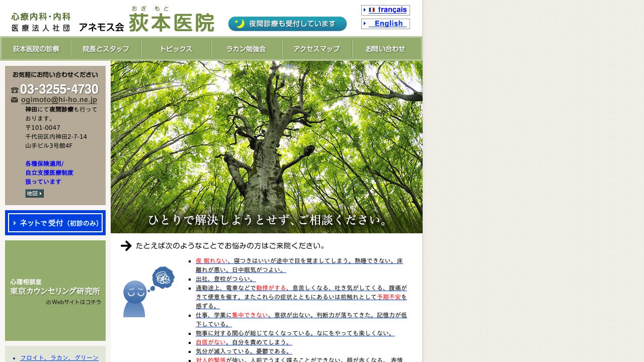This screenshot has height=362, width=644.
Task: Click the フロイト、ラカン、グリーン link
Action: click(x=59, y=357)
